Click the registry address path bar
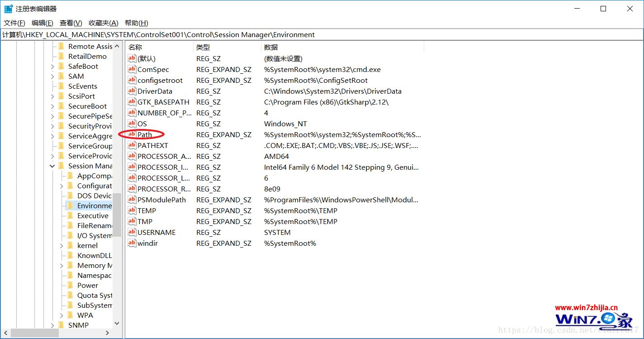The height and width of the screenshot is (339, 644). (322, 34)
